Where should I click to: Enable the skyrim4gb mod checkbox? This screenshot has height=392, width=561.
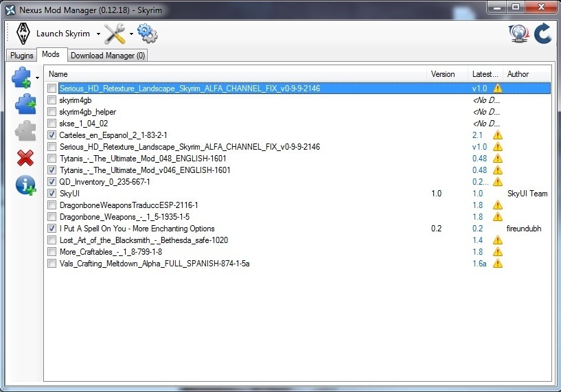[52, 100]
